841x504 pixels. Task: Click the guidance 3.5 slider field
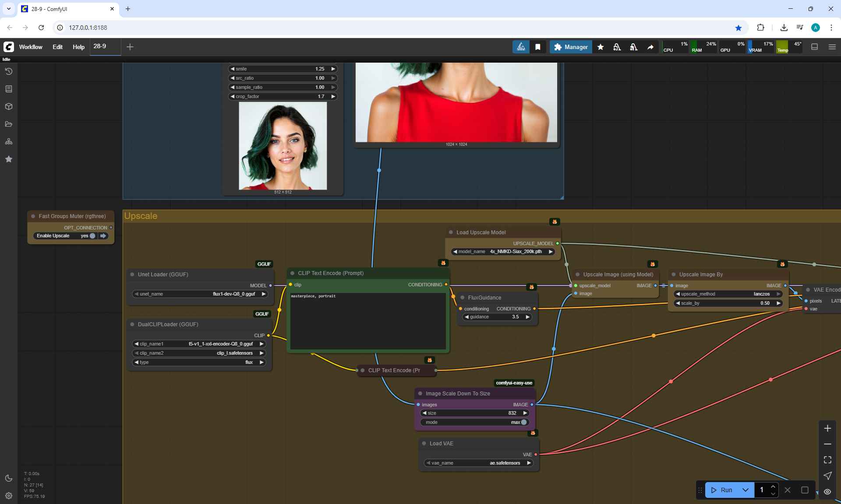pos(497,317)
